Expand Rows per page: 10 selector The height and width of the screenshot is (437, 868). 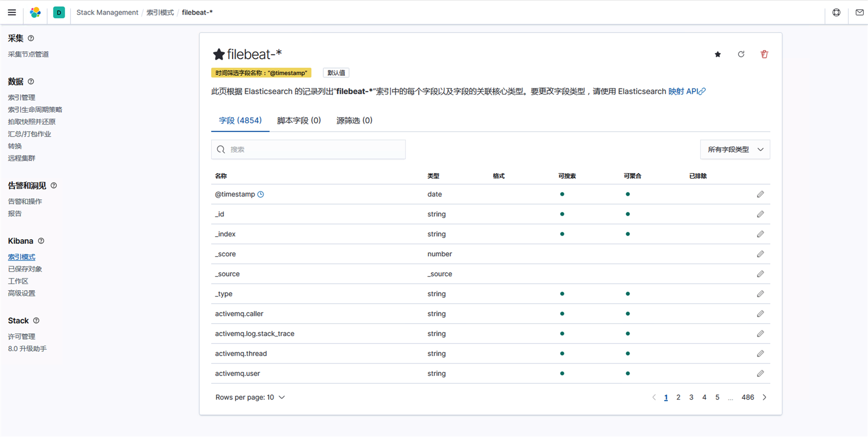click(x=250, y=398)
